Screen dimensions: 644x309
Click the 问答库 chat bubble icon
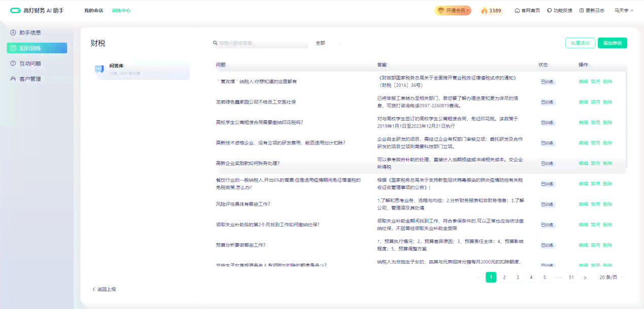coord(99,70)
